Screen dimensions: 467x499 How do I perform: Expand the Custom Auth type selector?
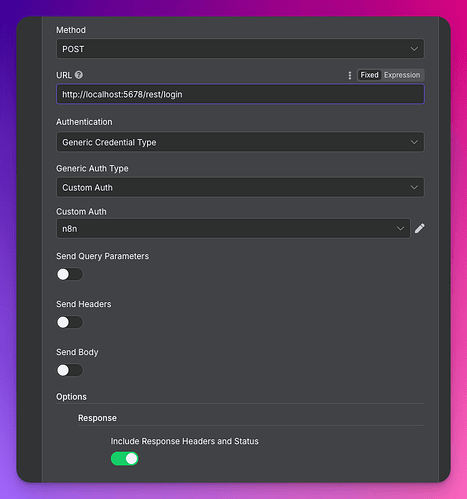[x=240, y=187]
